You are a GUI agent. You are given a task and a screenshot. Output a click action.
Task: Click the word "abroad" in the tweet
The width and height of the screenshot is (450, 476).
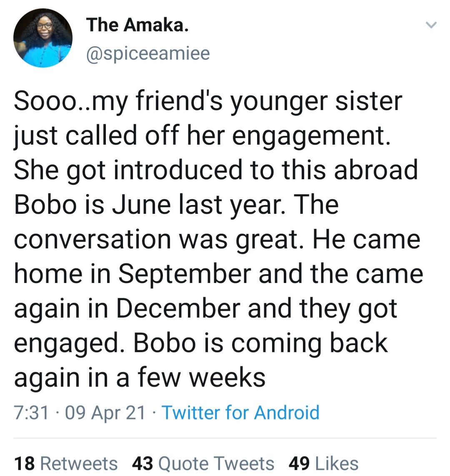click(373, 170)
